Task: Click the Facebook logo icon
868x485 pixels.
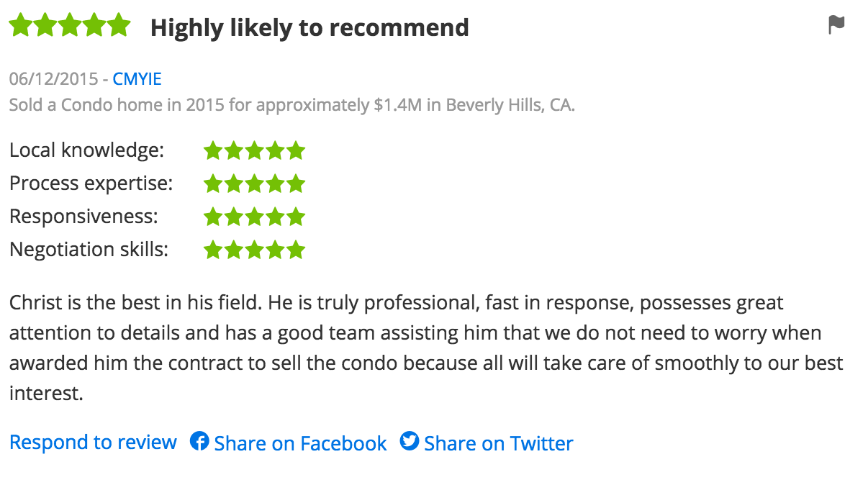Action: [199, 441]
